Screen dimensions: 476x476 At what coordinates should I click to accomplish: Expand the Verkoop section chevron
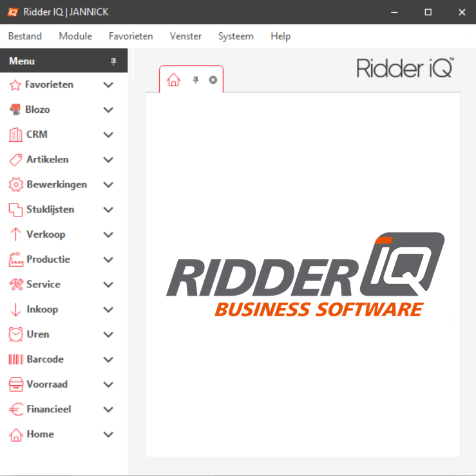pyautogui.click(x=108, y=234)
